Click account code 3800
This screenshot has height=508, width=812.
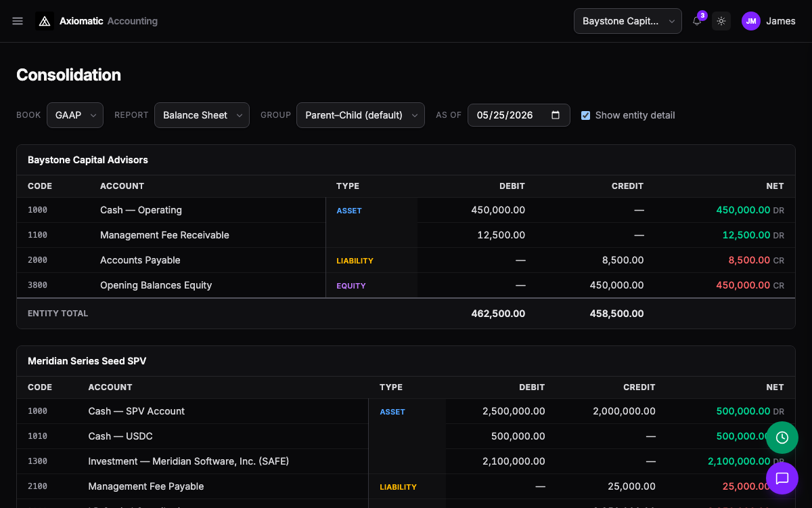[x=37, y=285]
